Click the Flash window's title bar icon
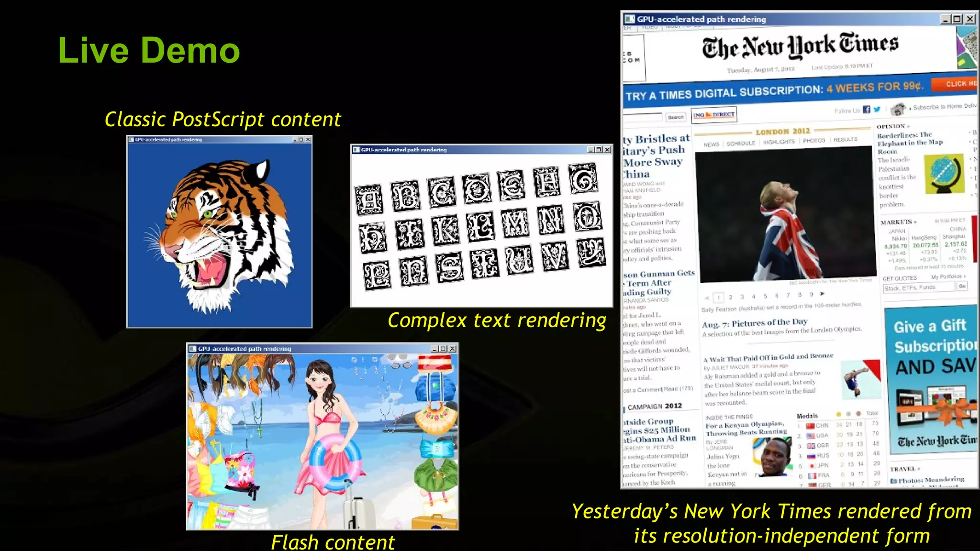Image resolution: width=980 pixels, height=551 pixels. coord(193,349)
